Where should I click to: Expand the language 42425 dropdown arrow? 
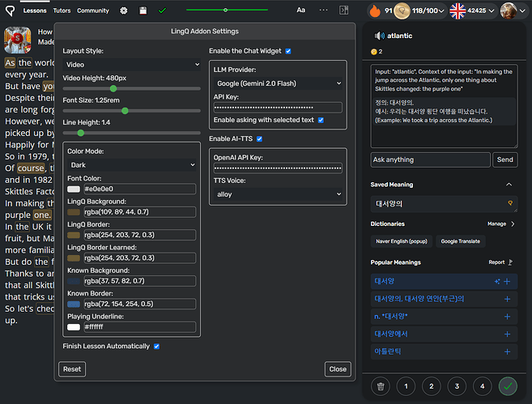click(x=492, y=11)
